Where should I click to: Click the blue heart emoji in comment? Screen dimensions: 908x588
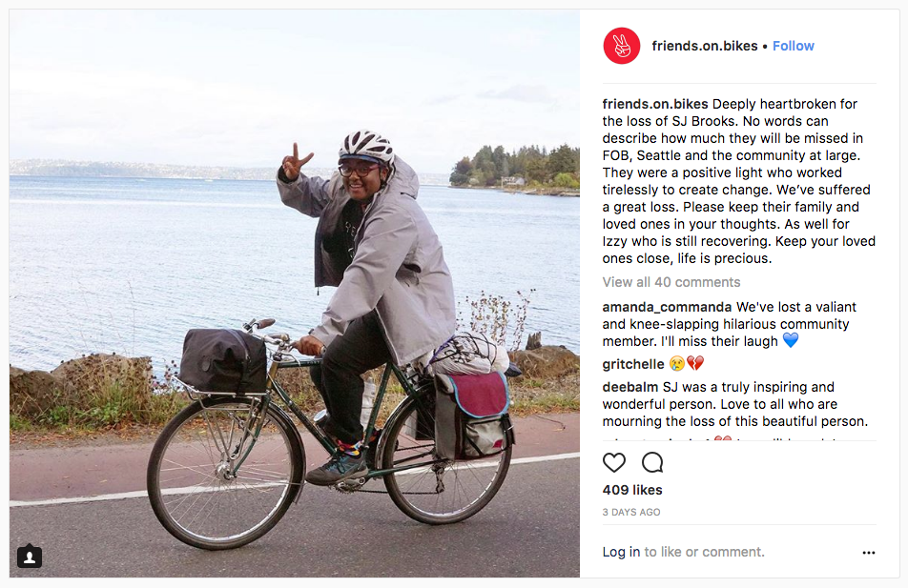[791, 340]
